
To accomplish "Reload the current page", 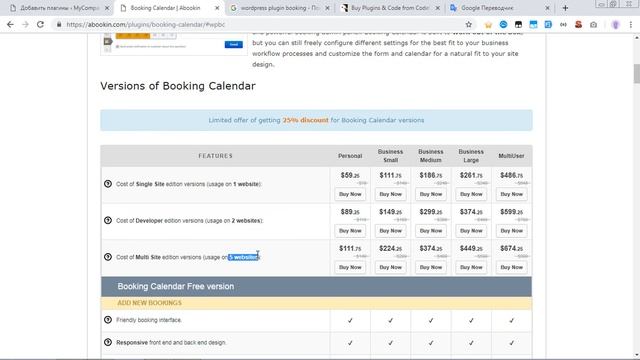I will [40, 24].
